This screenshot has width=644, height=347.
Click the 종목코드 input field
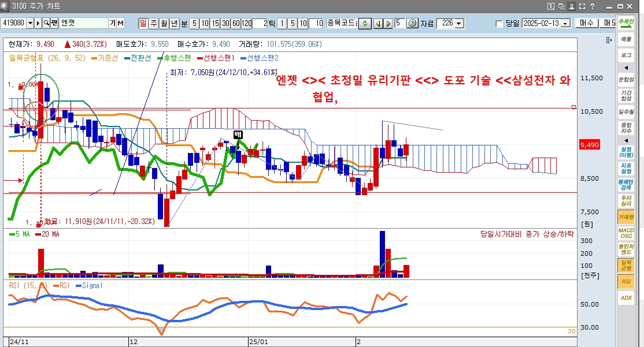click(342, 23)
